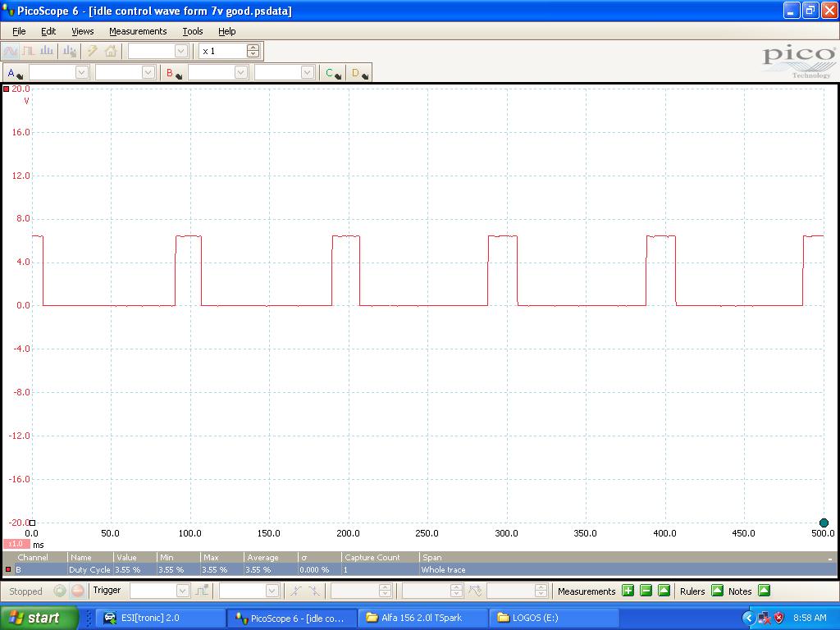Screen dimensions: 840x630
Task: Open the trigger channel dropdown
Action: coord(272,591)
